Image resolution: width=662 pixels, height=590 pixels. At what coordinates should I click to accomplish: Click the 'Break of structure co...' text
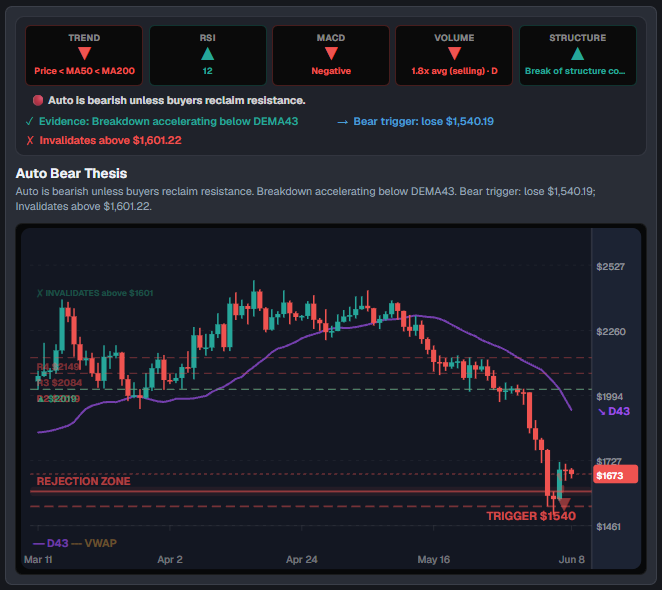tap(575, 71)
